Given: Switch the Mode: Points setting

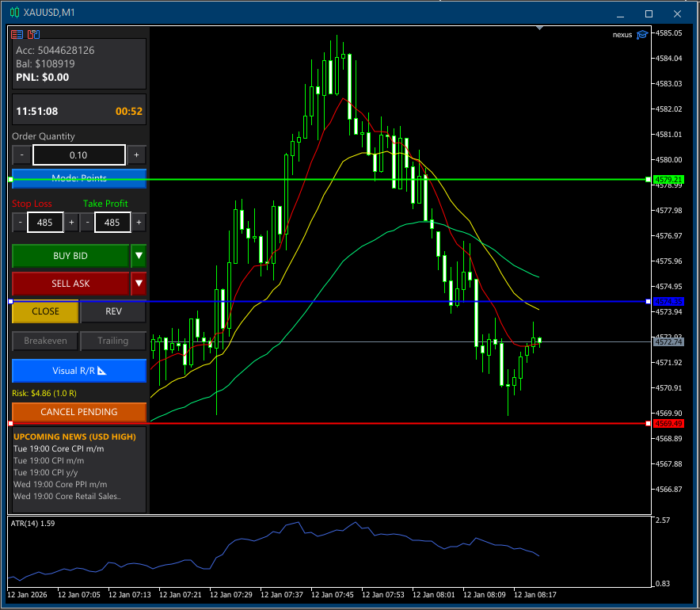Looking at the screenshot, I should pyautogui.click(x=78, y=178).
